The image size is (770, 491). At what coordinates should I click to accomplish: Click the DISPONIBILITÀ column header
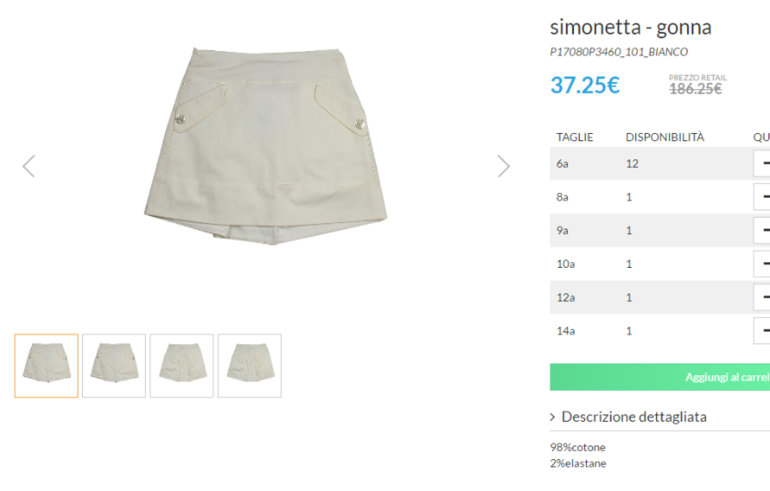coord(665,137)
